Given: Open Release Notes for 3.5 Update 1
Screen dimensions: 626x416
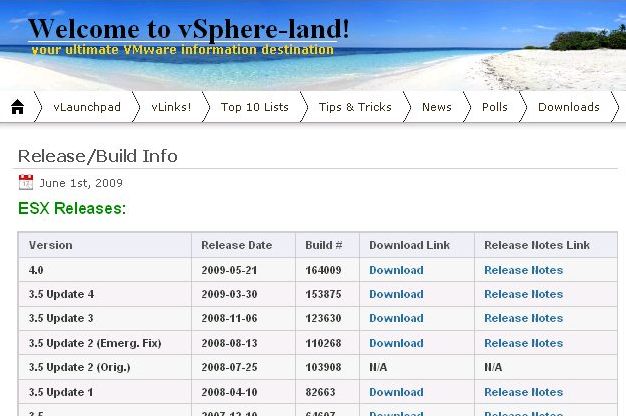Looking at the screenshot, I should coord(524,392).
